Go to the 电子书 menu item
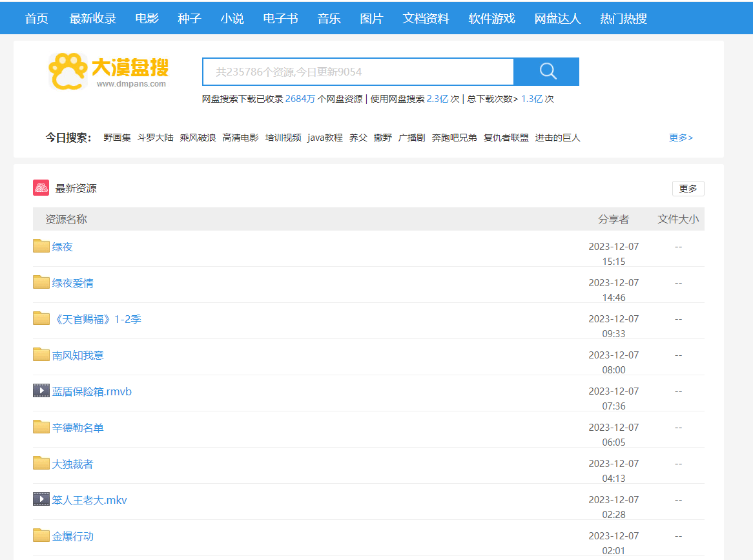This screenshot has width=753, height=560. point(281,18)
